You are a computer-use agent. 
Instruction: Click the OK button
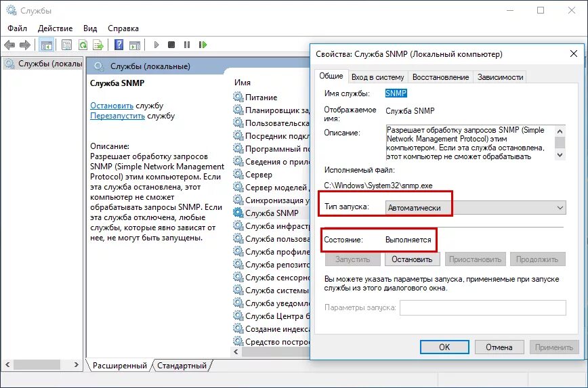(x=444, y=347)
